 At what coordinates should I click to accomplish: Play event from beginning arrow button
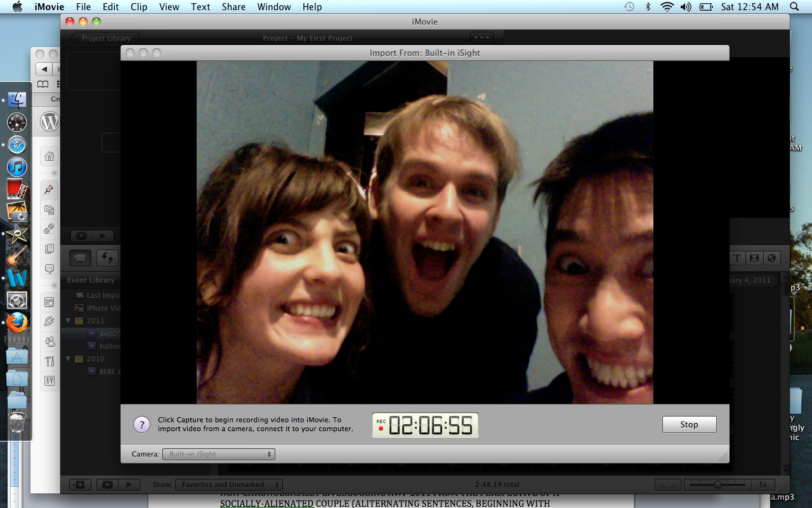point(128,485)
